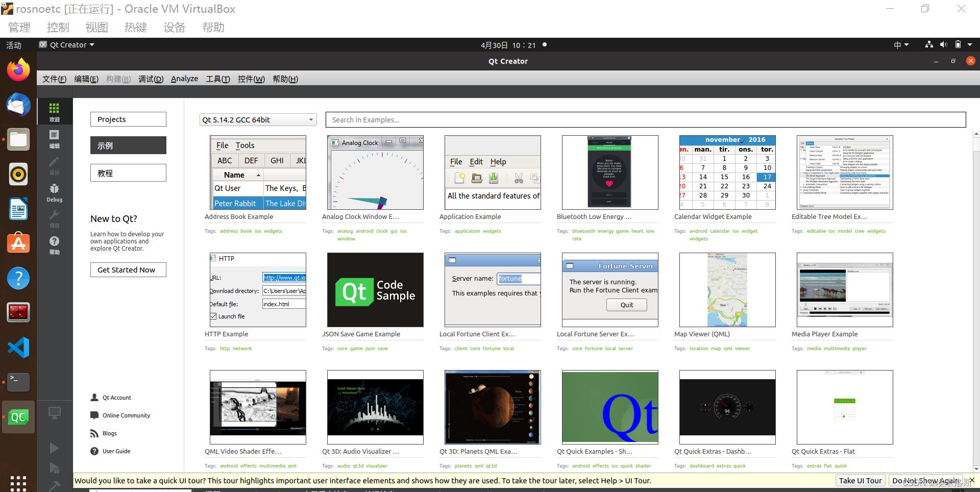The image size is (980, 492).
Task: Open the Debug mode
Action: (54, 192)
